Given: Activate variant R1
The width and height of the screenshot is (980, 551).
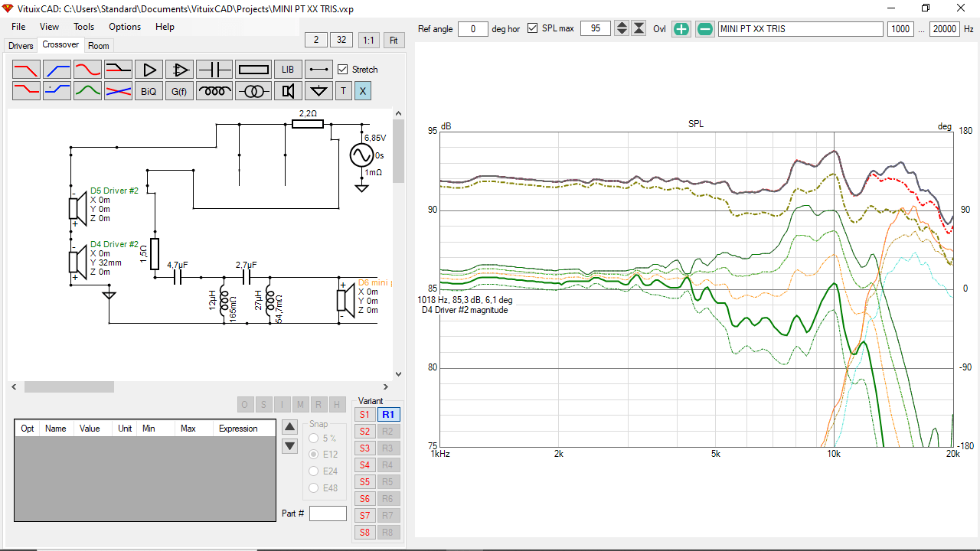Looking at the screenshot, I should click(x=388, y=415).
